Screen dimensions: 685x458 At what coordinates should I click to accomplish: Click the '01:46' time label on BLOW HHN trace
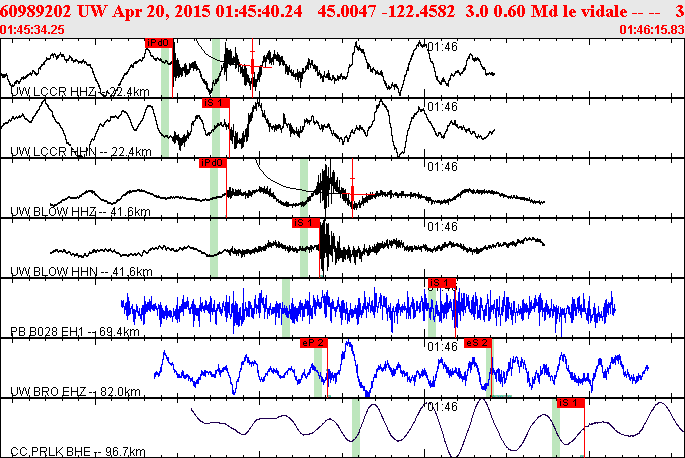tap(443, 227)
